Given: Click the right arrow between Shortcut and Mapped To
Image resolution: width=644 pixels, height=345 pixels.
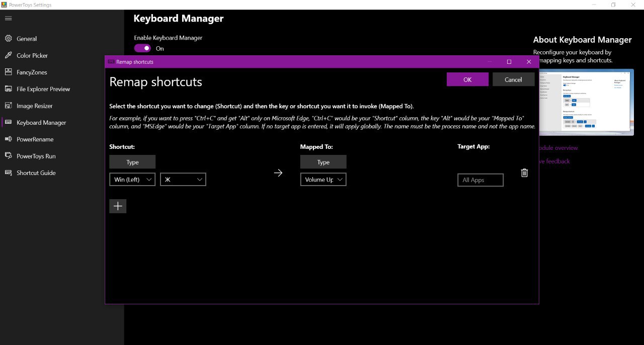Looking at the screenshot, I should (278, 172).
